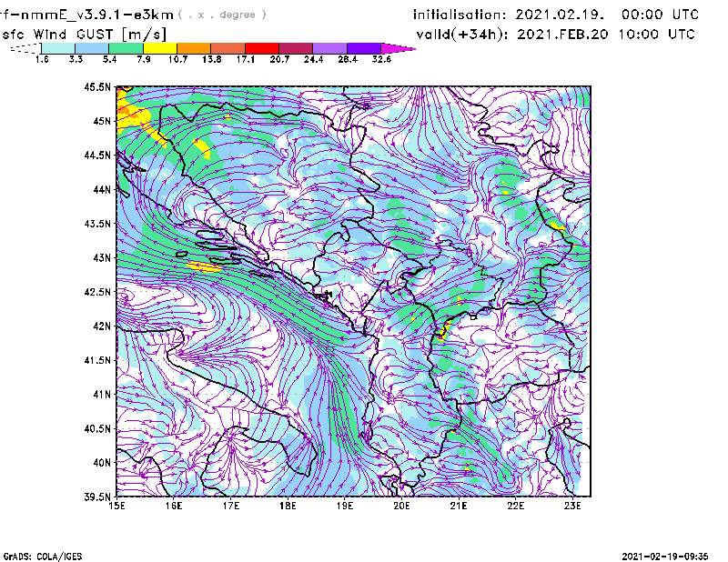The width and height of the screenshot is (728, 562).
Task: Click the '00:00 UTC' initialisation time
Action: tap(660, 15)
